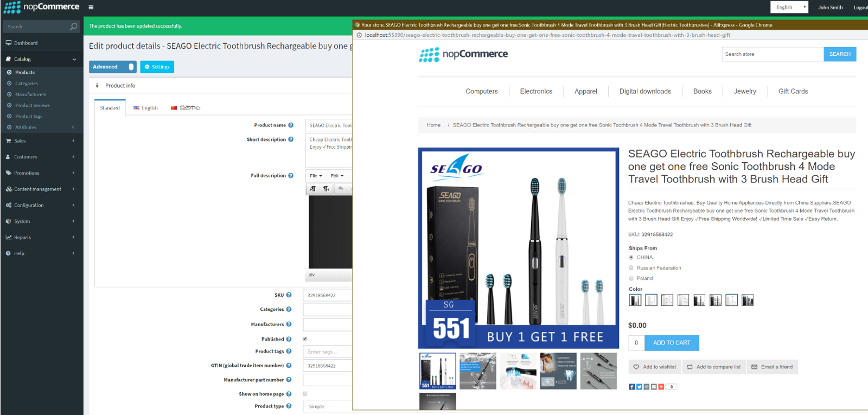Switch to the English language tab

tap(145, 108)
